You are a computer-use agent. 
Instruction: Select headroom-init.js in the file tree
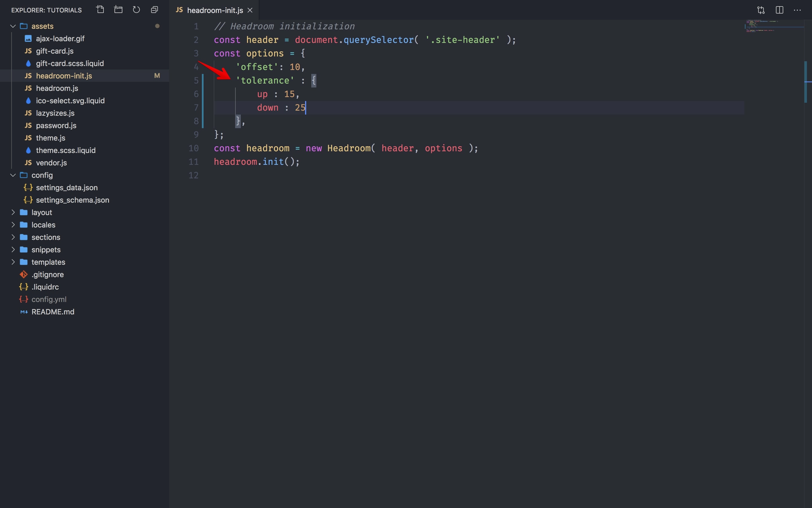click(x=85, y=76)
